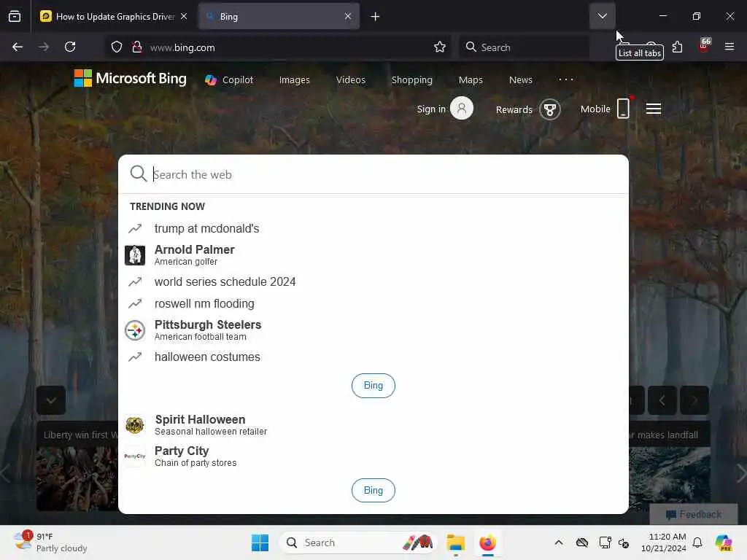
Task: Reload the current page
Action: [x=70, y=47]
